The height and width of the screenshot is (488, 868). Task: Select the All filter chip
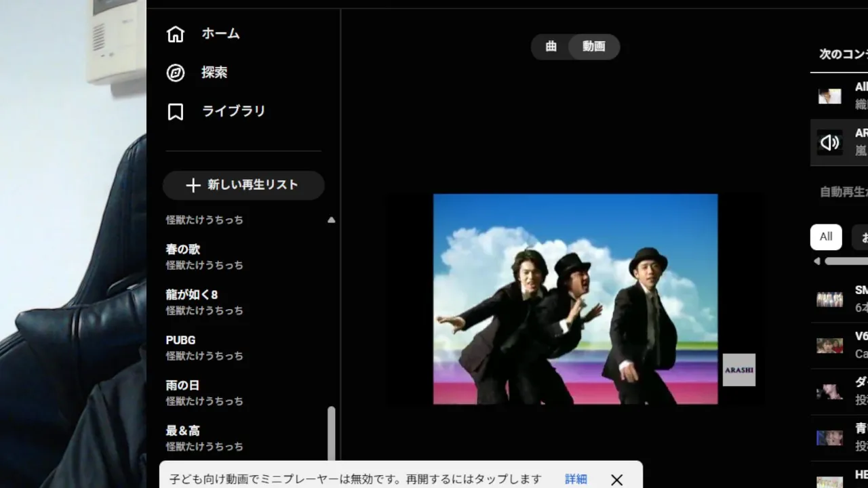point(826,237)
